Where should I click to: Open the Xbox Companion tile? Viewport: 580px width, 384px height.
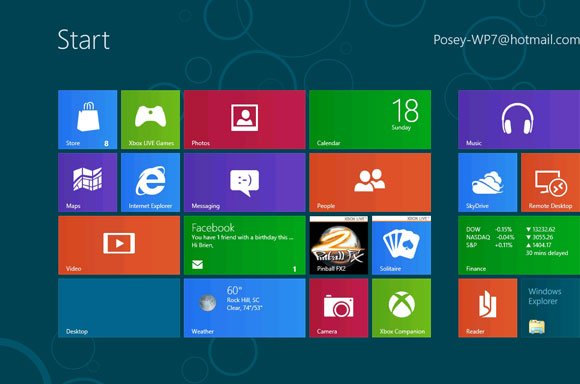(401, 308)
